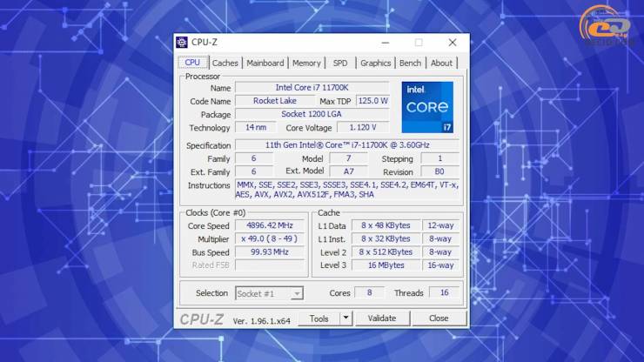Open the About tab

click(441, 64)
